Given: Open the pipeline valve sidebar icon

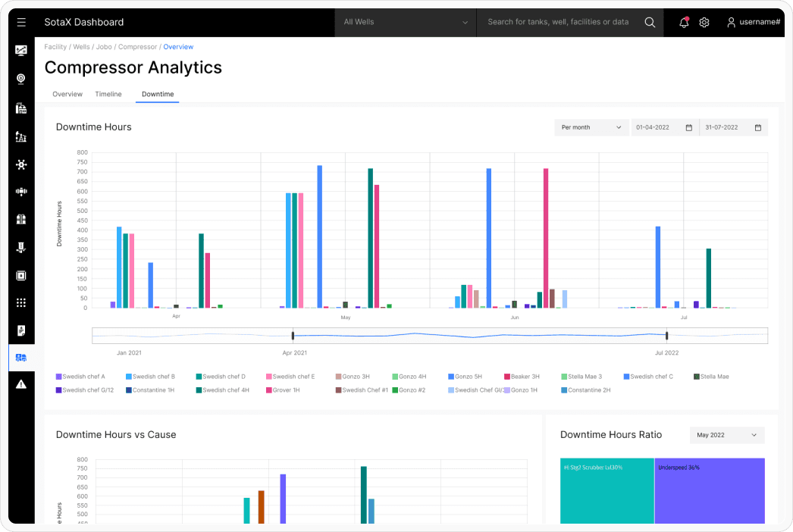Looking at the screenshot, I should click(x=21, y=191).
